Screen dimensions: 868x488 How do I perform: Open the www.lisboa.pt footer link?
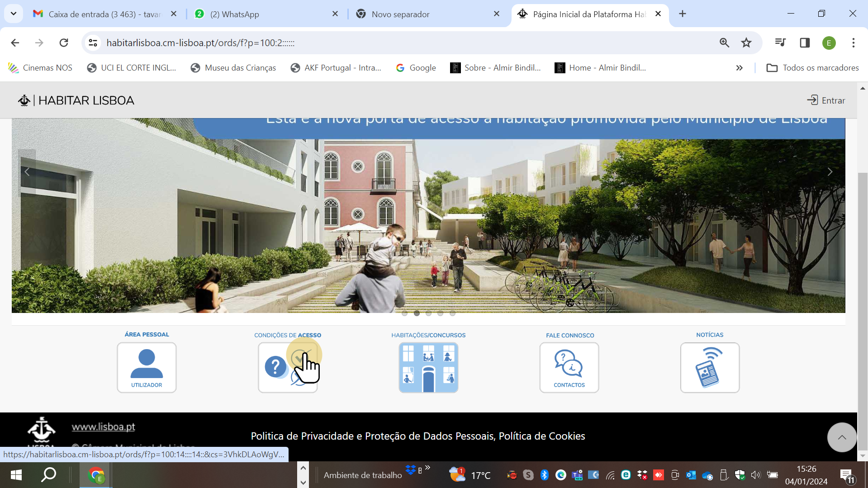click(103, 426)
